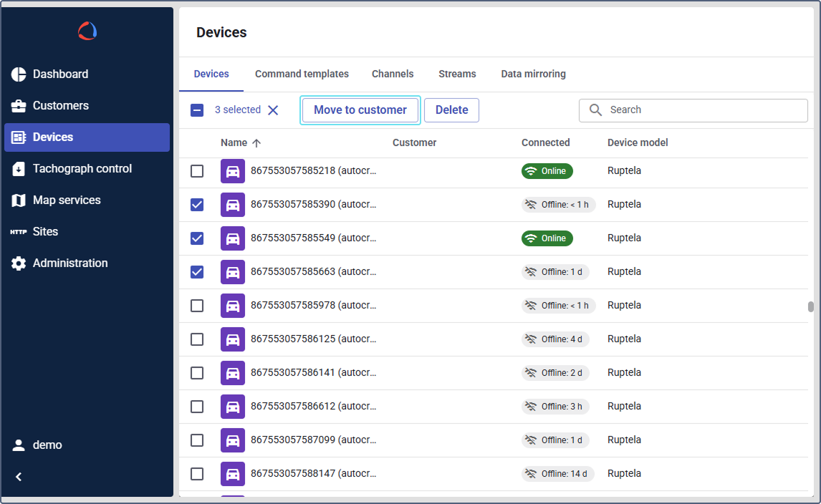Click the vertical scrollbar thumb of device list
Image resolution: width=821 pixels, height=504 pixels.
[x=811, y=306]
